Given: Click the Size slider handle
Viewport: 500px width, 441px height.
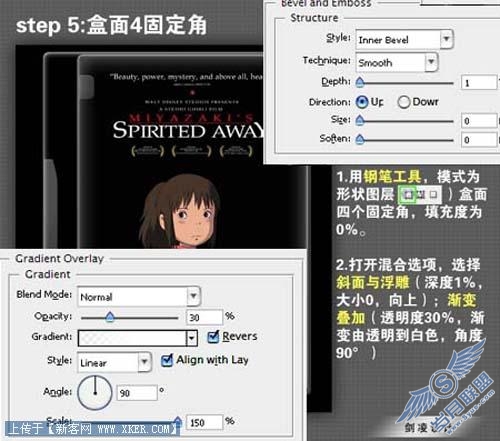Looking at the screenshot, I should [x=360, y=120].
